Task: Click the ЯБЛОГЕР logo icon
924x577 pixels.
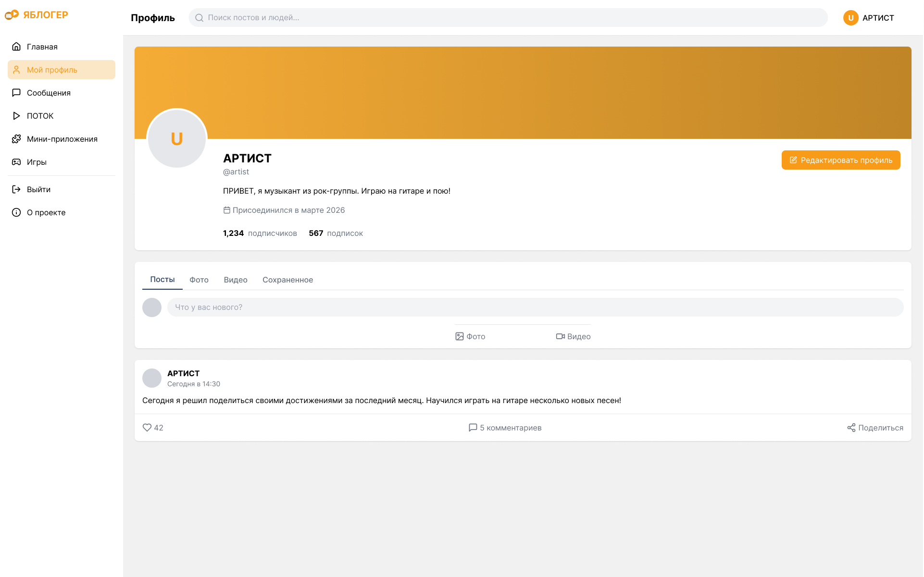Action: coord(12,15)
